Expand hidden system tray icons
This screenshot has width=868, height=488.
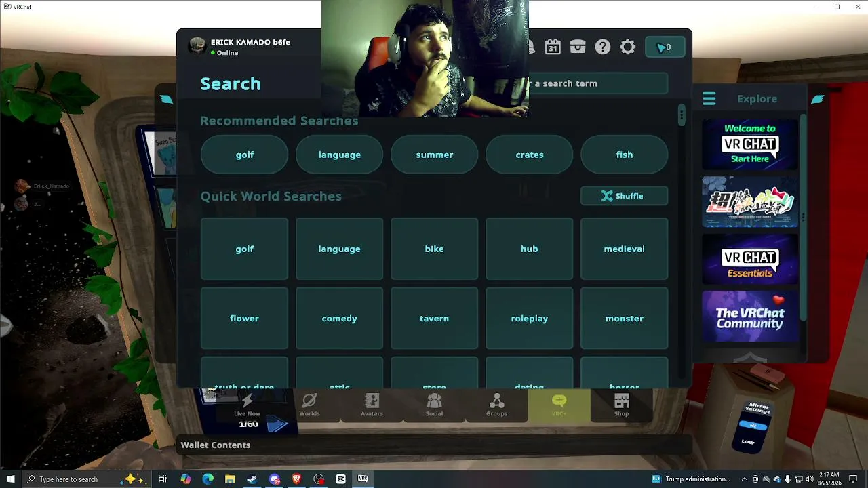click(x=745, y=479)
